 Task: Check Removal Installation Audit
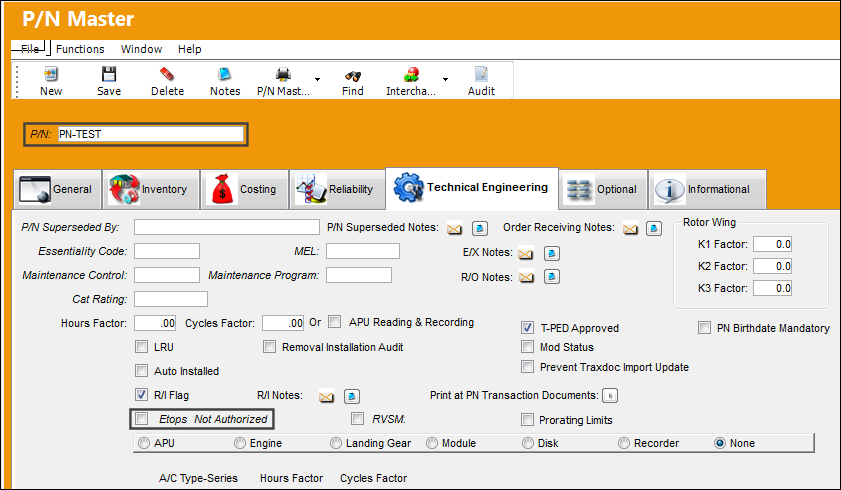coord(269,347)
